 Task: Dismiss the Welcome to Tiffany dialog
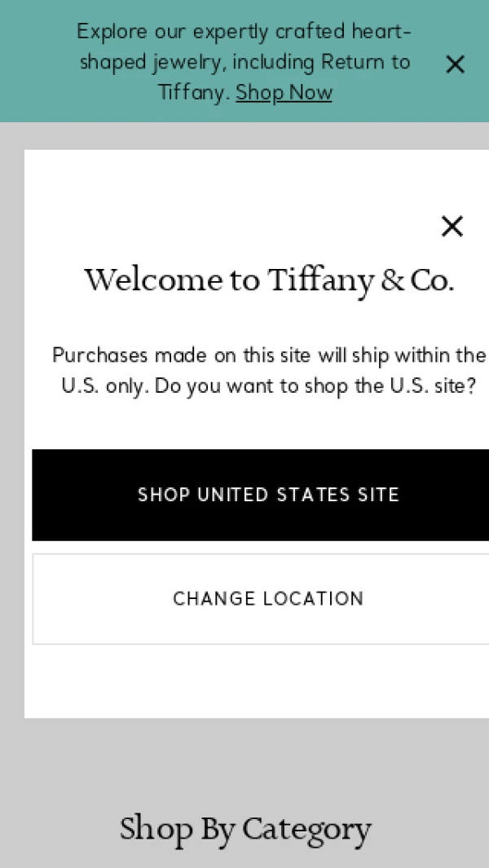452,226
